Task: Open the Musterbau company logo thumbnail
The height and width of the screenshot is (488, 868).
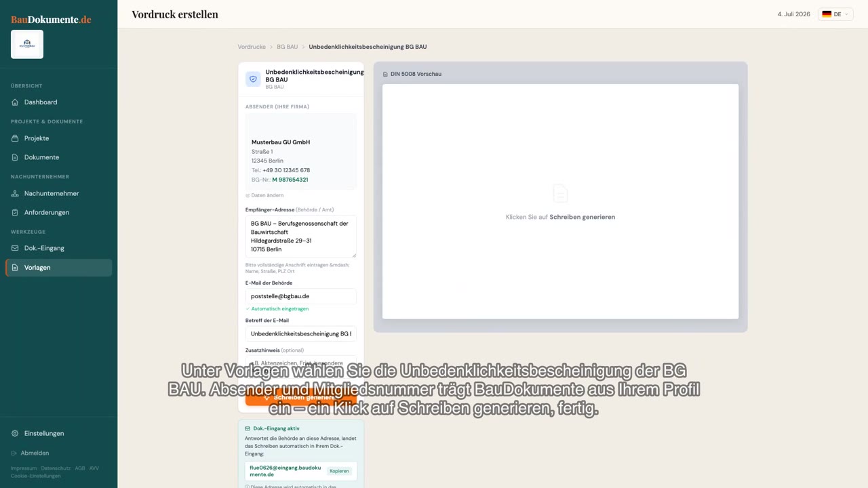Action: [27, 44]
